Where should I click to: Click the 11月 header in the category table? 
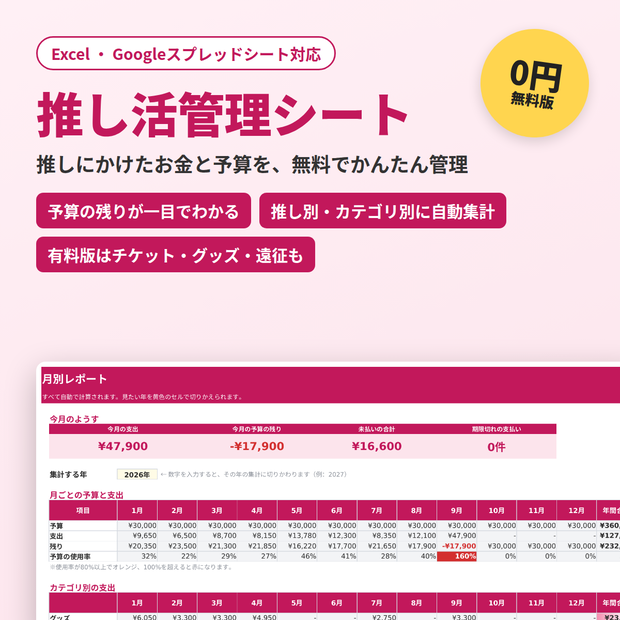coord(536,603)
